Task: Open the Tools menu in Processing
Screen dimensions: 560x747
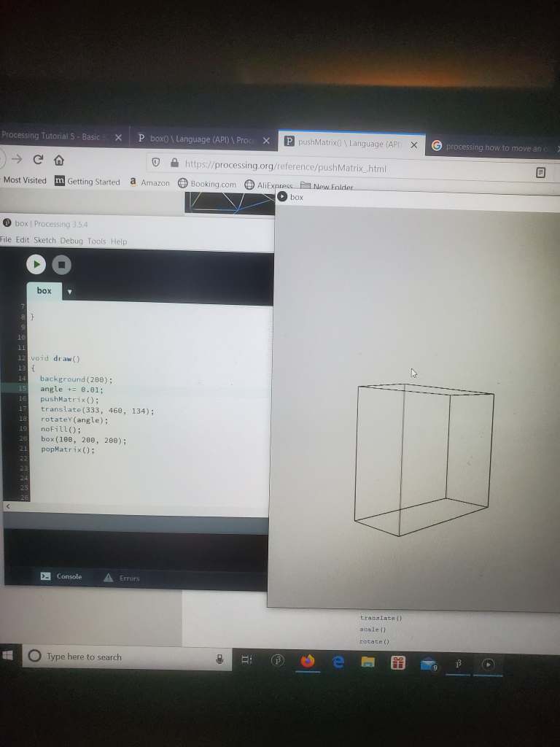Action: [x=96, y=241]
